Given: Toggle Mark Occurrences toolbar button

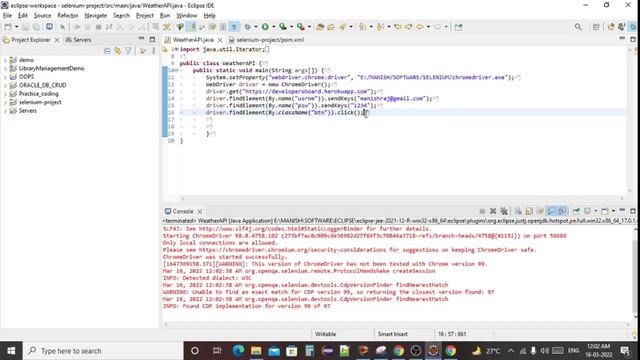Looking at the screenshot, I should (x=191, y=27).
